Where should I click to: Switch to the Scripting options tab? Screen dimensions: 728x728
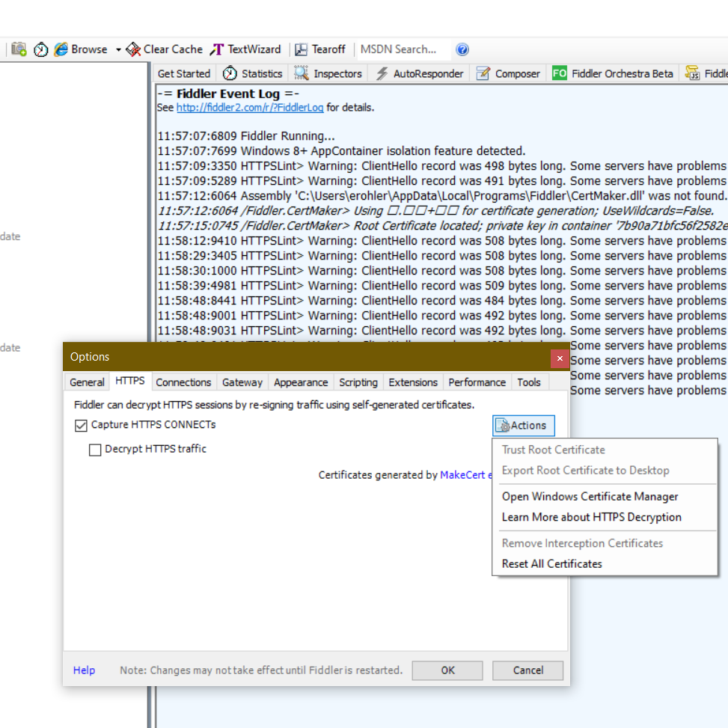click(358, 382)
